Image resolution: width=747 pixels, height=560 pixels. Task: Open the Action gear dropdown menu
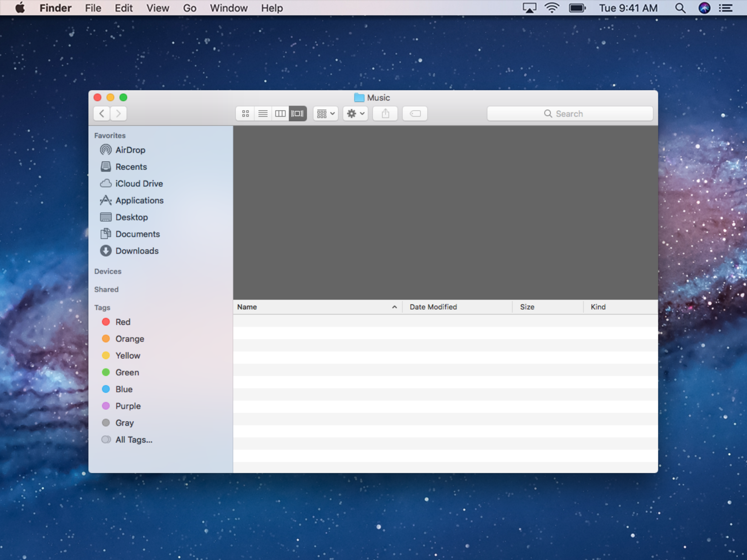[x=355, y=114]
